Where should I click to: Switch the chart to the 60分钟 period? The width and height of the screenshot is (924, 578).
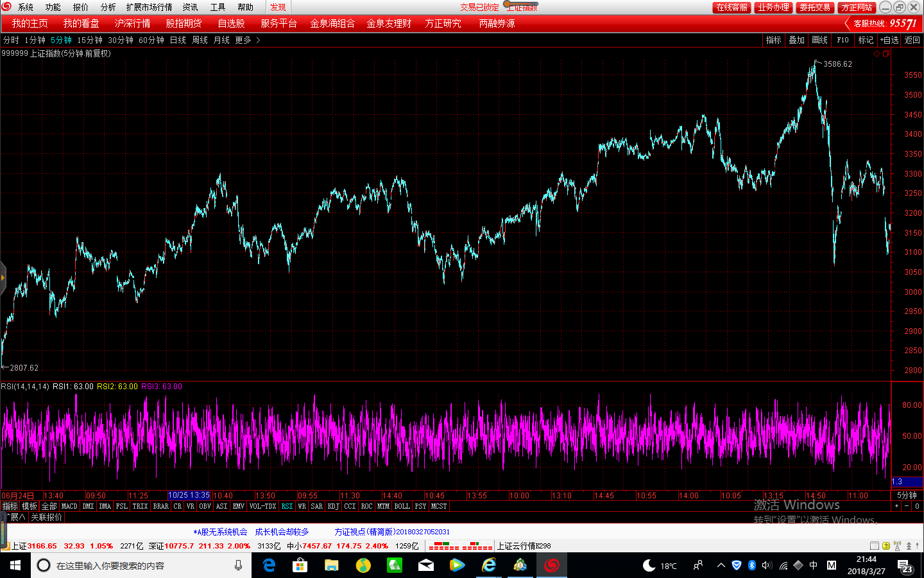(151, 40)
